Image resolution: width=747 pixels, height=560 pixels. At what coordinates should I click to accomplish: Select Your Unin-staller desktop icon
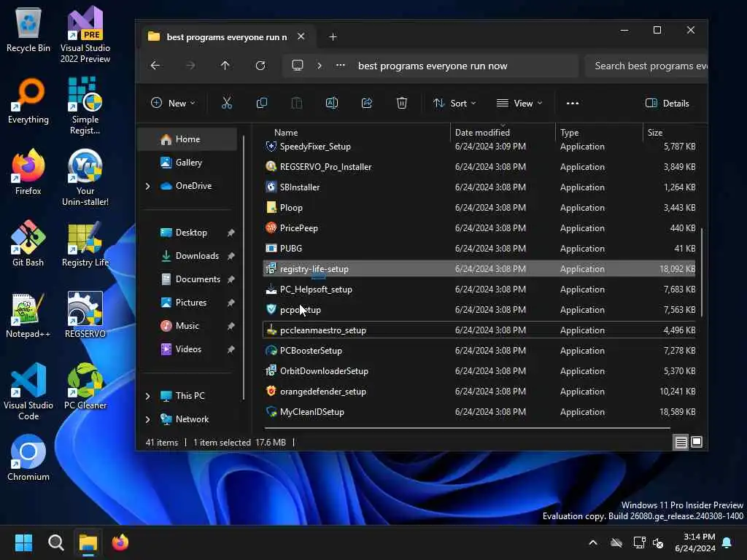[85, 177]
